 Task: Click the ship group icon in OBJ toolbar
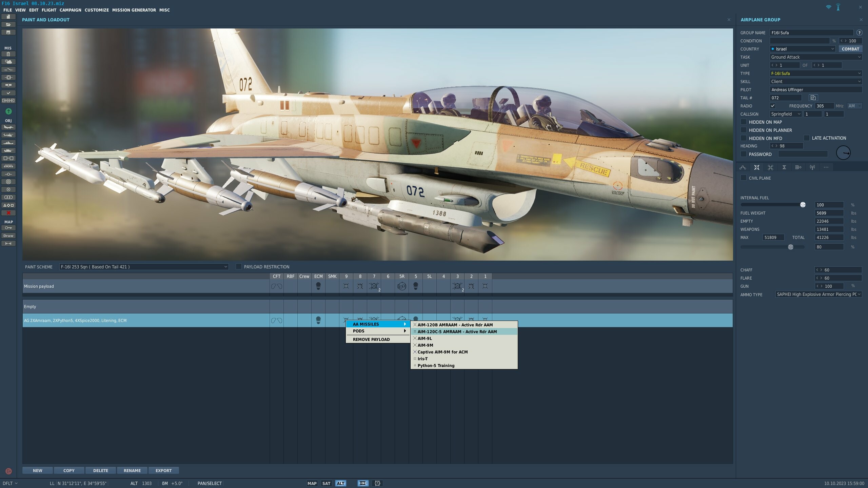(x=8, y=143)
